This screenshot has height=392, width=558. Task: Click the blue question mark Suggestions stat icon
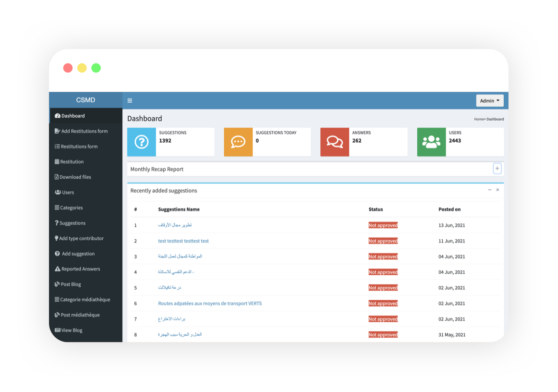(141, 142)
